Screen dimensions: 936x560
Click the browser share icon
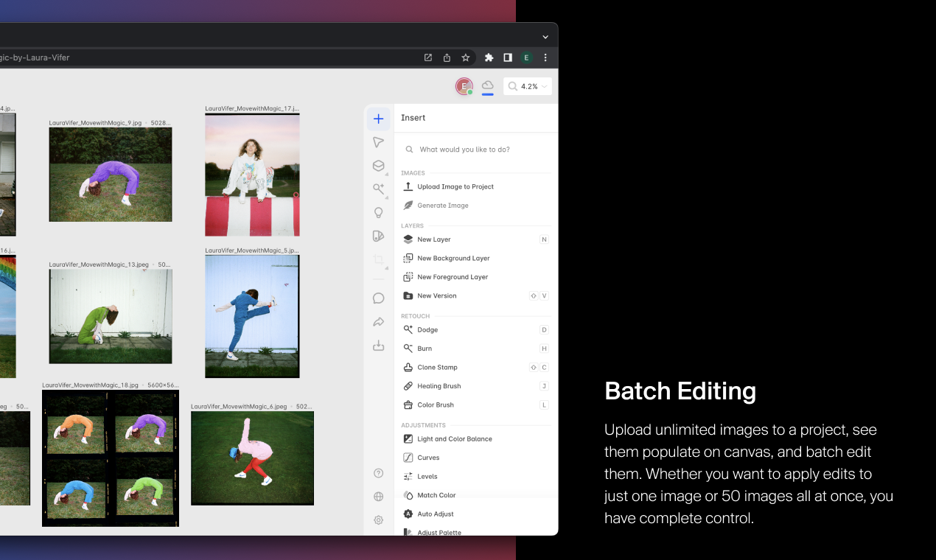click(447, 57)
